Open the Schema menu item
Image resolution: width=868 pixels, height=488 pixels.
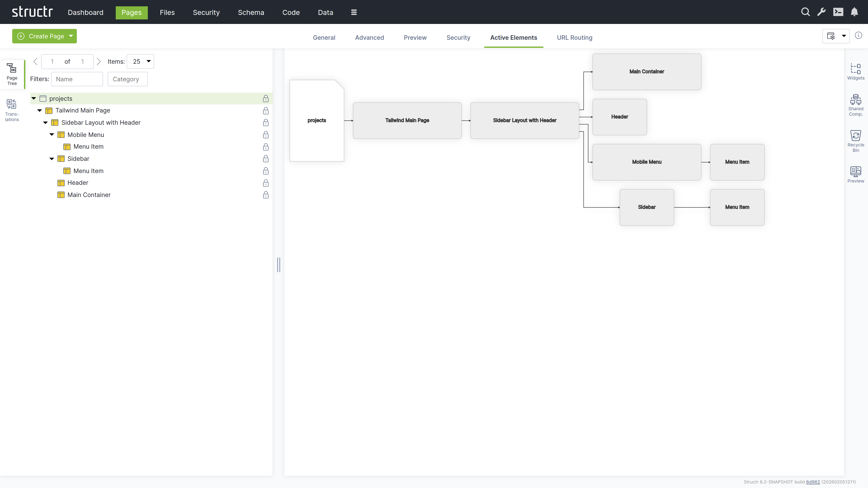(251, 12)
